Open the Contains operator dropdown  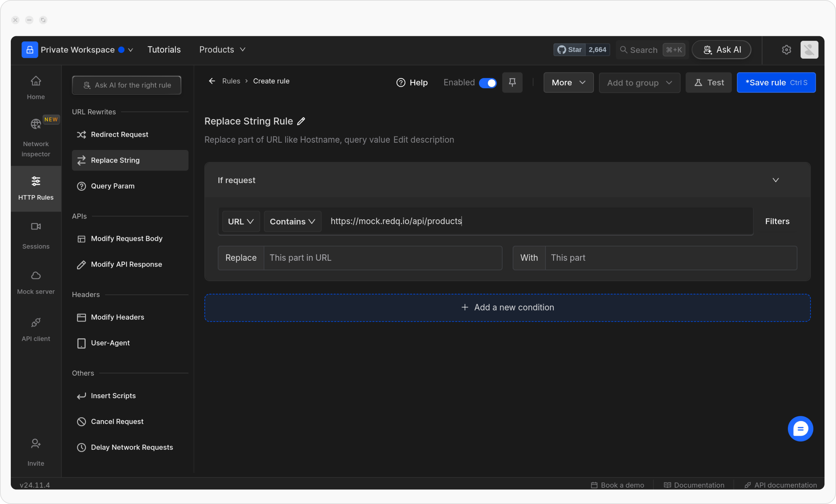tap(292, 221)
